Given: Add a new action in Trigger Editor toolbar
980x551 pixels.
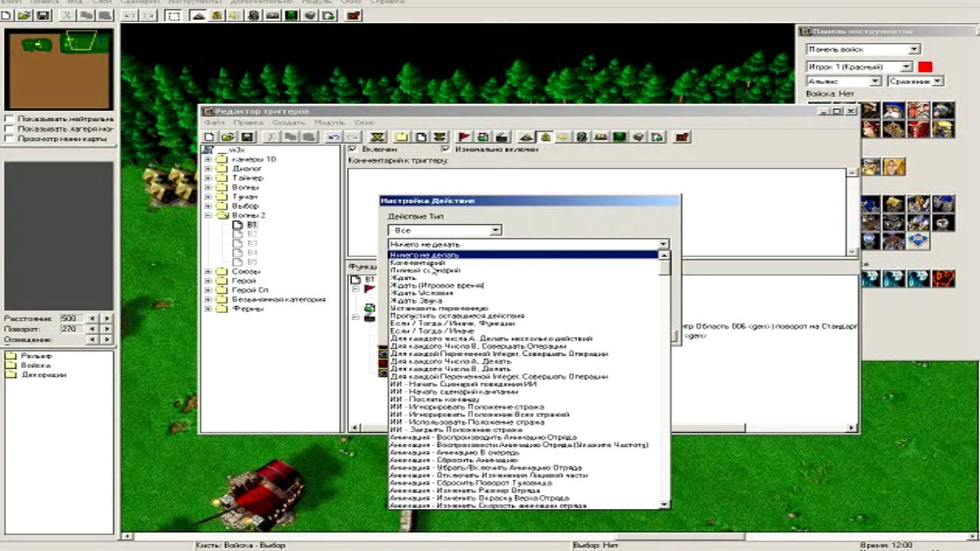Looking at the screenshot, I should pos(501,137).
